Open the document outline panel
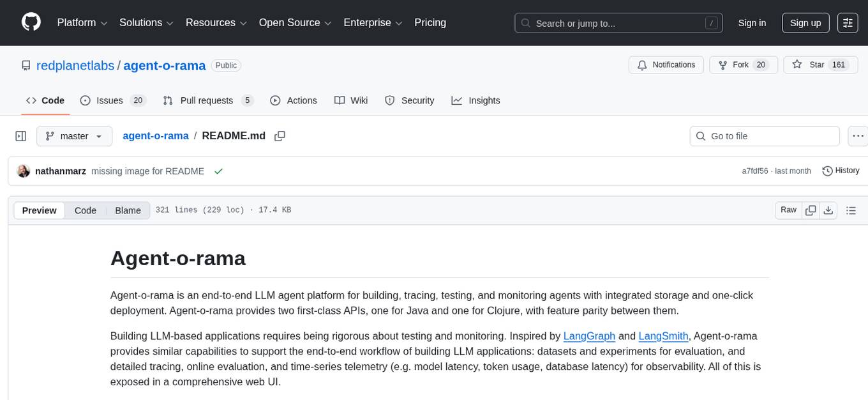Viewport: 868px width, 400px height. pos(850,210)
